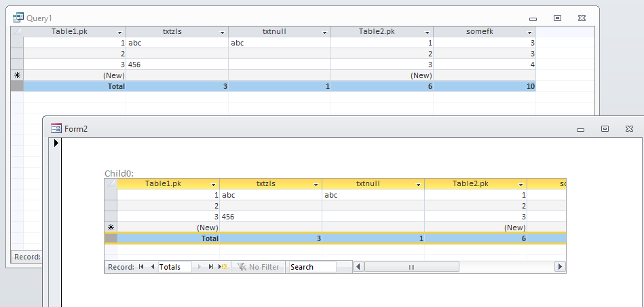The width and height of the screenshot is (644, 307).
Task: Open txtzls dropdown in Child0 subform
Action: 316,185
